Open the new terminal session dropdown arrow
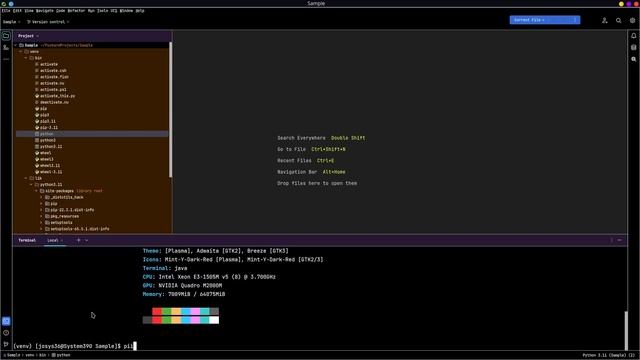The image size is (640, 360). 87,240
